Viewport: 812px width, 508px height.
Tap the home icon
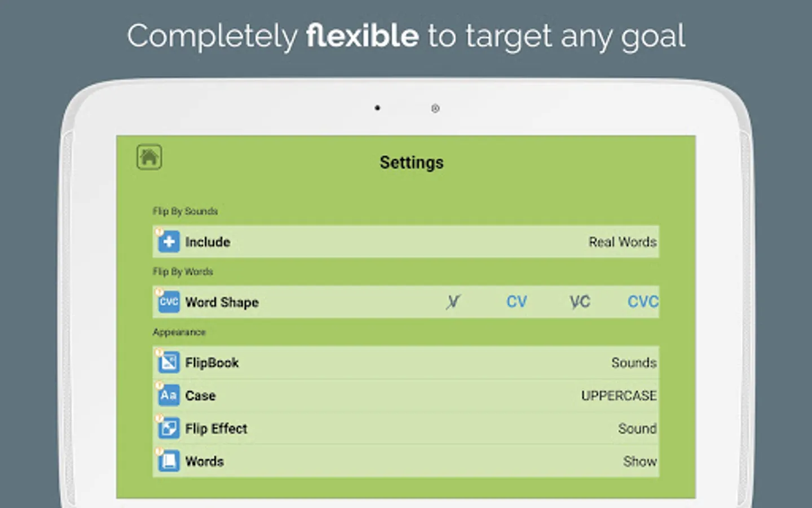point(149,157)
